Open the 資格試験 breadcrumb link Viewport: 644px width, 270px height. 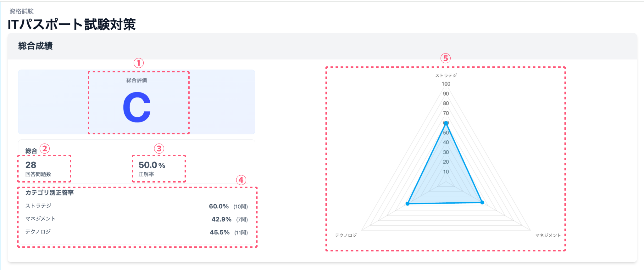(x=22, y=11)
